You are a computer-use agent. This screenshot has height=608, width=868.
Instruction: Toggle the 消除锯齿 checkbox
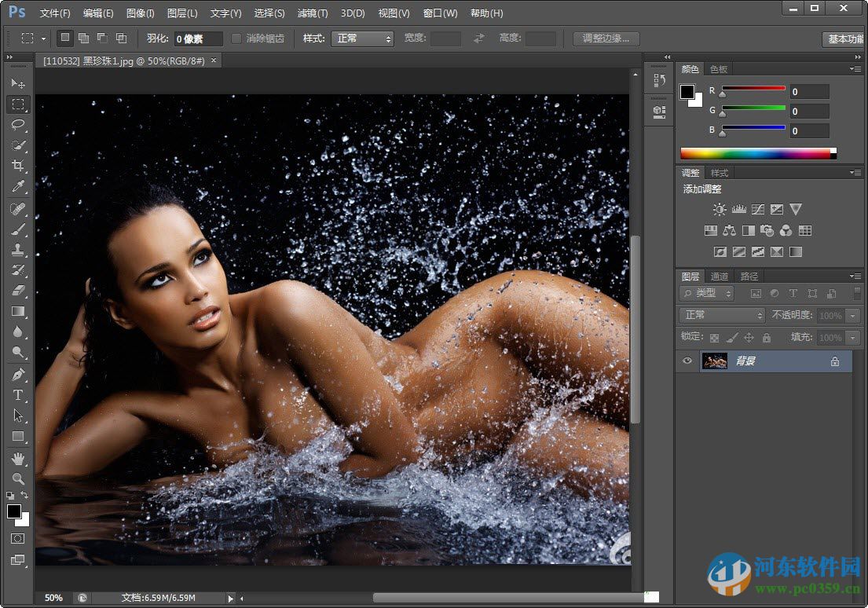237,38
